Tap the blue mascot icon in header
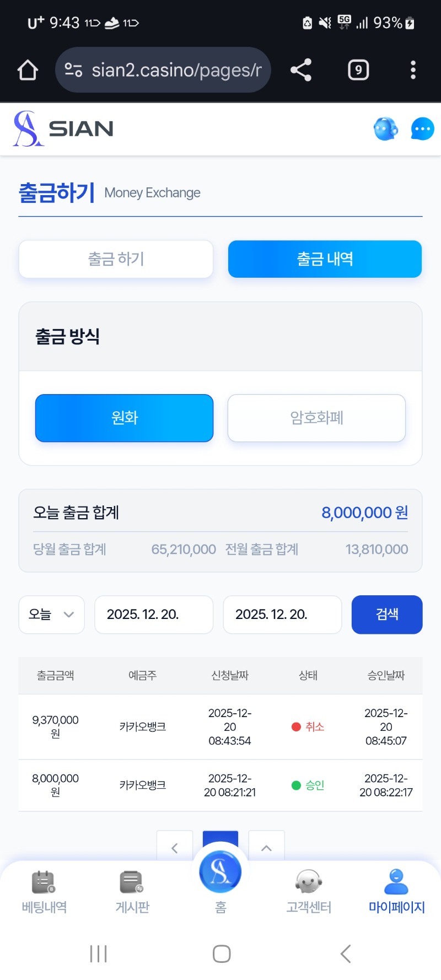Image resolution: width=441 pixels, height=980 pixels. click(x=385, y=129)
